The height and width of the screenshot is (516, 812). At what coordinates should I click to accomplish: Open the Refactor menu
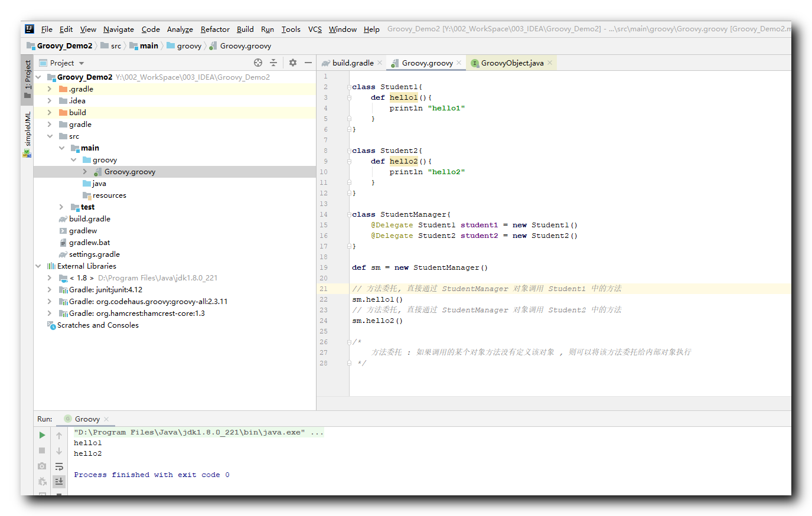215,29
